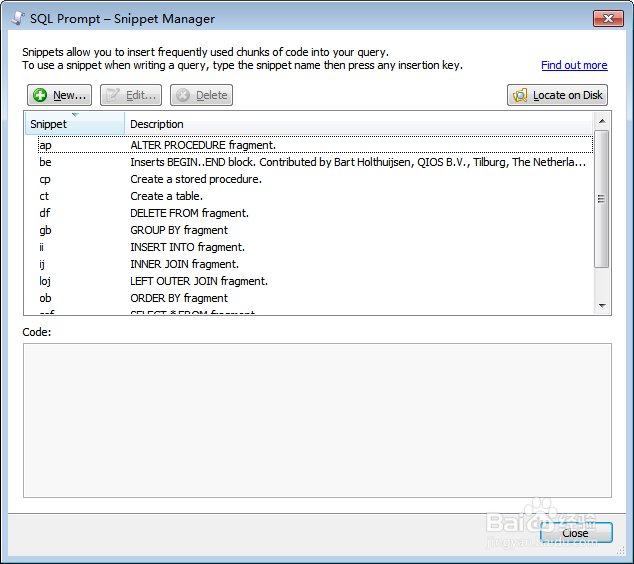The image size is (634, 564).
Task: Click 'Create a stored procedure.' description
Action: pyautogui.click(x=196, y=179)
